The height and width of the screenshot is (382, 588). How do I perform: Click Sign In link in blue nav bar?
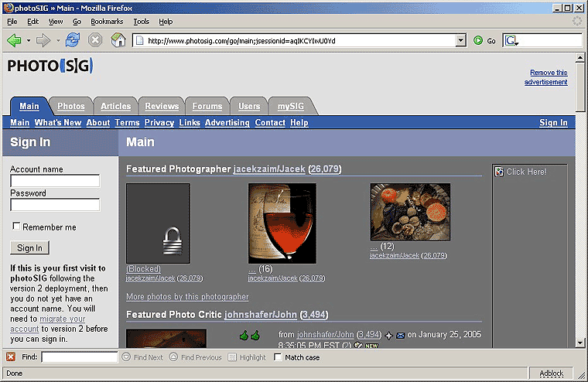point(553,123)
